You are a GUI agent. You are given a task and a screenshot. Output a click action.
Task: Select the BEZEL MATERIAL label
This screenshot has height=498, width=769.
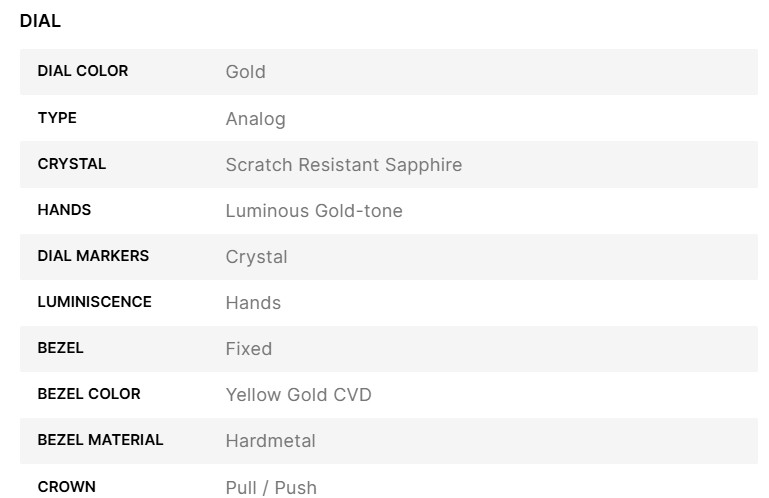tap(100, 440)
